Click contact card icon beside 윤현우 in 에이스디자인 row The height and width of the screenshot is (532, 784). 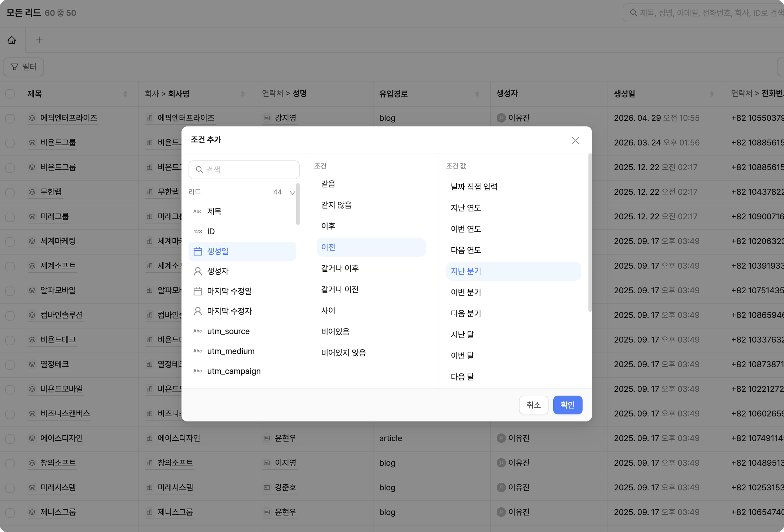point(267,438)
